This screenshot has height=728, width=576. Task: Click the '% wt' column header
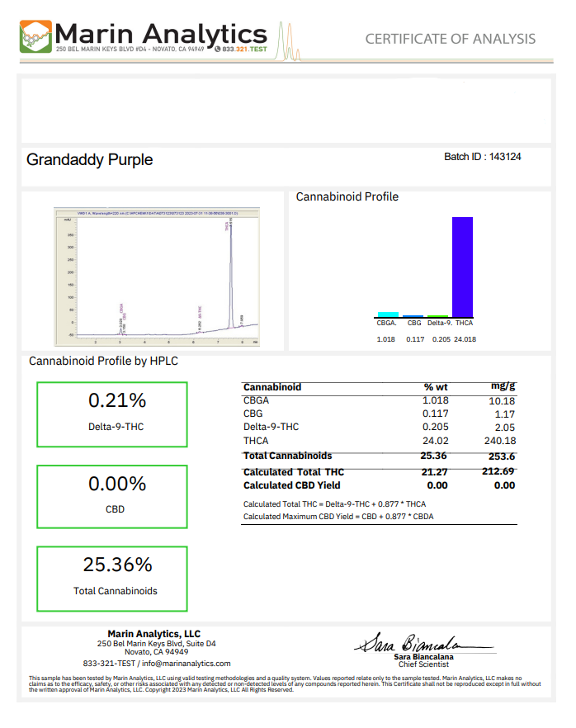tap(436, 387)
